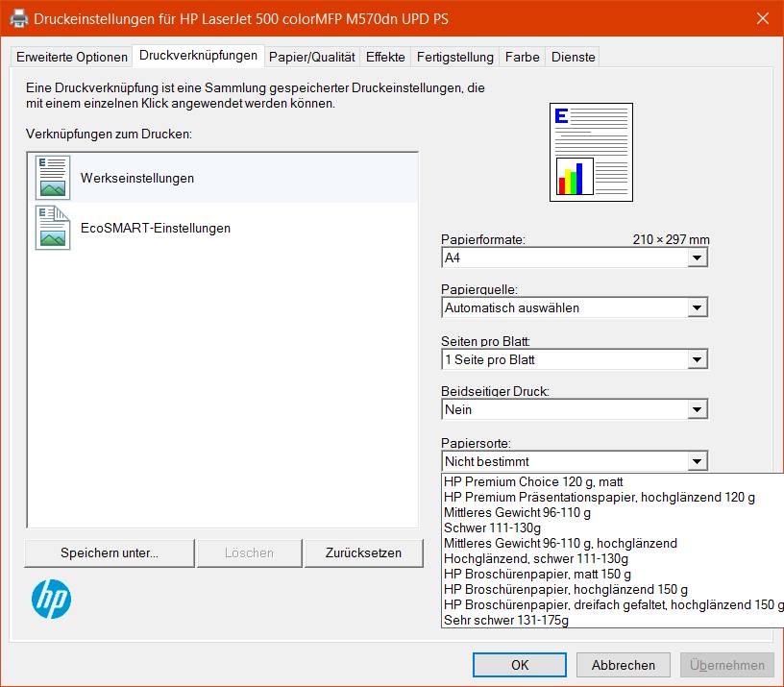Click the Zurücksetzen button

(x=363, y=553)
